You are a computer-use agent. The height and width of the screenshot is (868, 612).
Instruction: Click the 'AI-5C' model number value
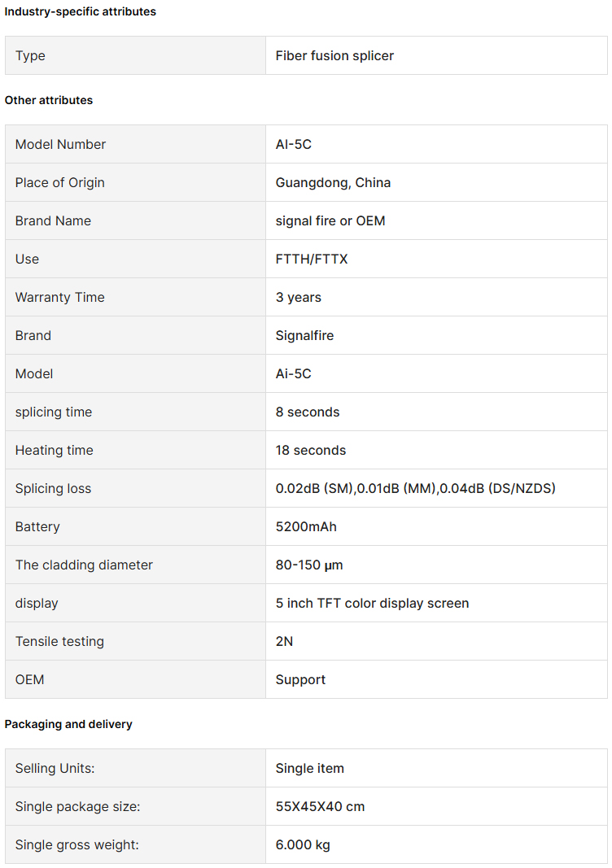[294, 144]
